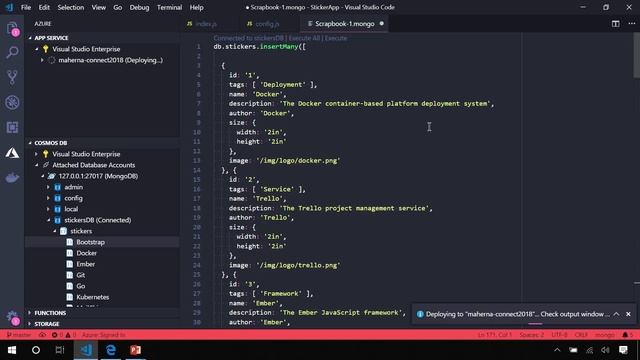Click the notifications bell in status bar
This screenshot has width=640, height=360.
pos(627,335)
